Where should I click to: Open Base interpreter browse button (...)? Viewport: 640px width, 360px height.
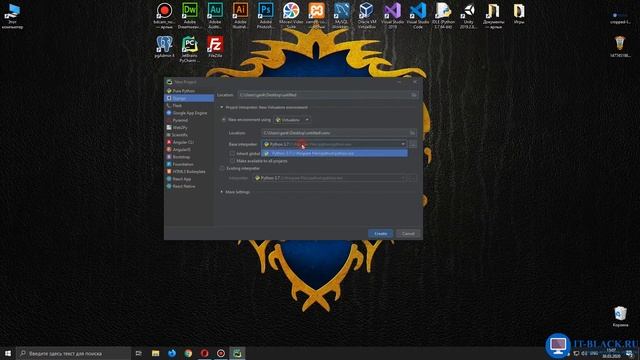point(413,144)
